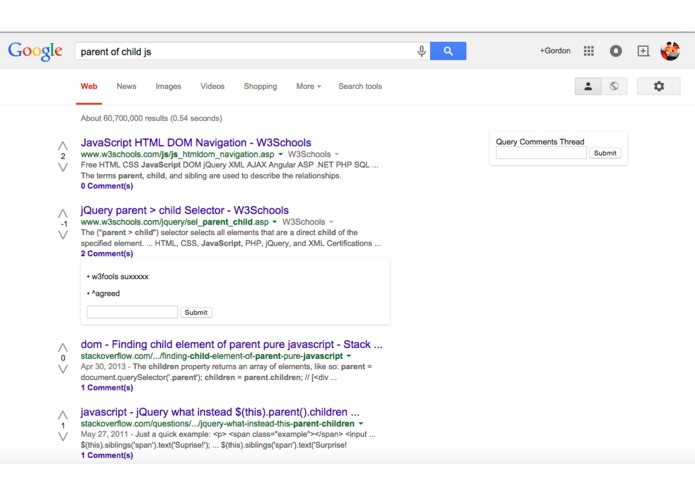695x494 pixels.
Task: Upvote the Finding child element Stack result
Action: coord(63,347)
